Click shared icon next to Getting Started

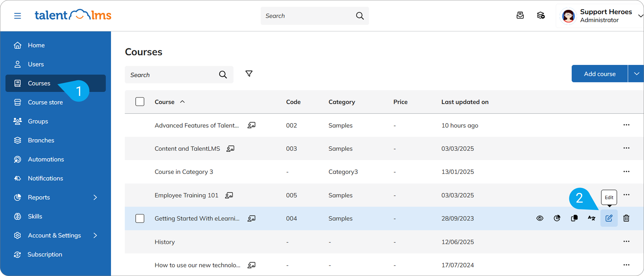click(251, 218)
